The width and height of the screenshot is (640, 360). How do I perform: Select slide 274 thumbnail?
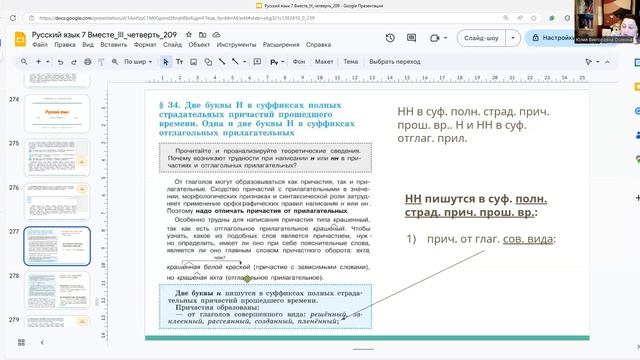pos(57,113)
